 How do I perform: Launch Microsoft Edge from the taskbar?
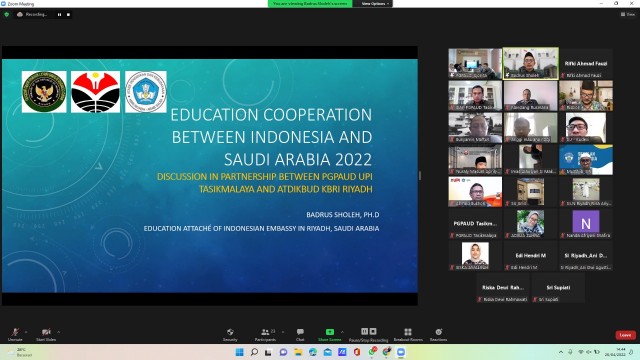point(313,352)
